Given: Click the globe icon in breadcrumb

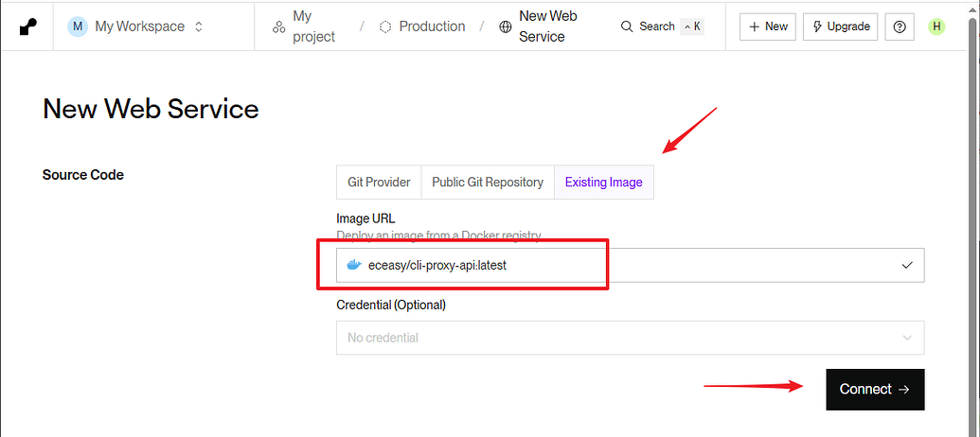Looking at the screenshot, I should point(505,26).
